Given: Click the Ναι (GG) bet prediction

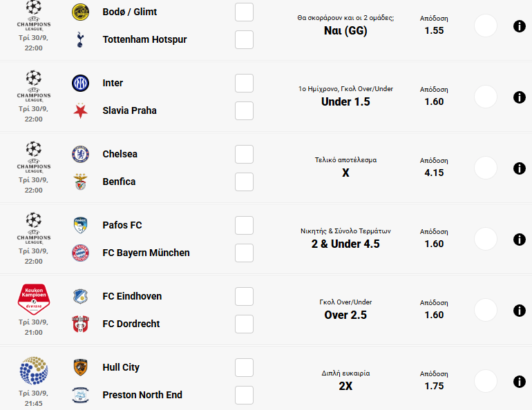Looking at the screenshot, I should (345, 30).
